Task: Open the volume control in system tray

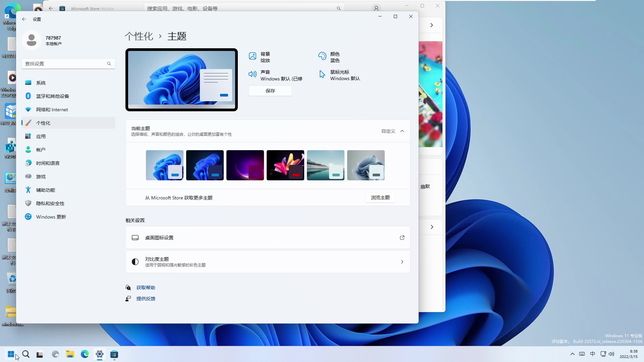Action: coord(611,354)
